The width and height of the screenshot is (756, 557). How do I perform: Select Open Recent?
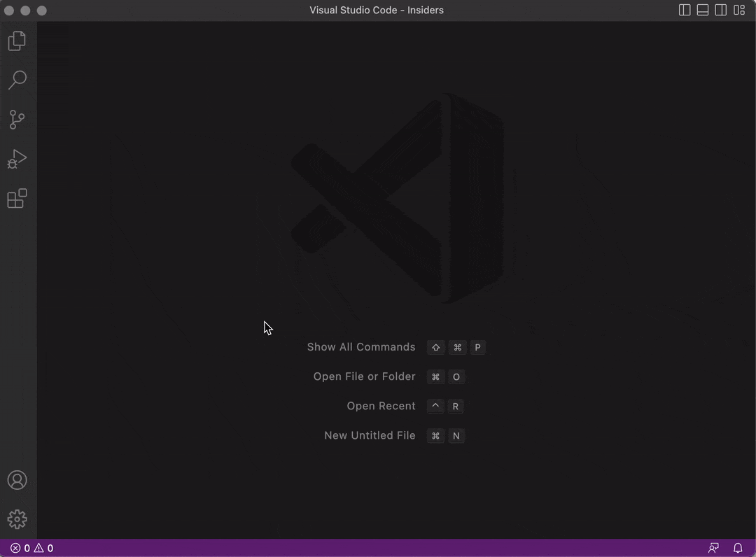coord(381,406)
